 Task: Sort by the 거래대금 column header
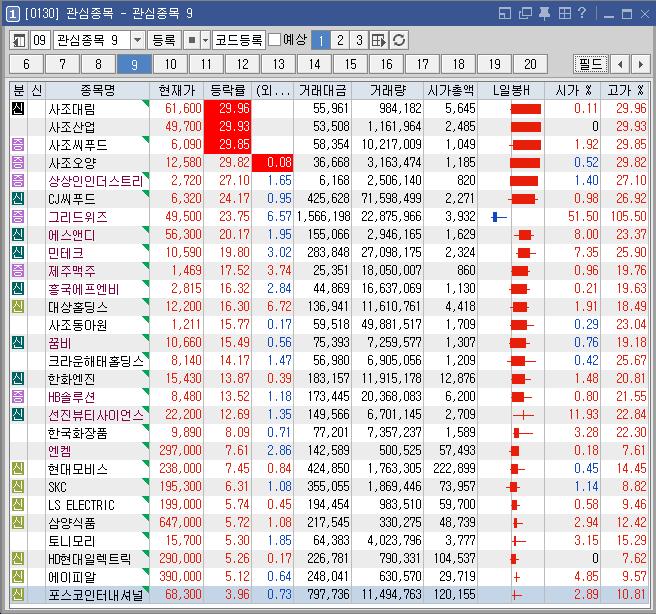pyautogui.click(x=323, y=90)
